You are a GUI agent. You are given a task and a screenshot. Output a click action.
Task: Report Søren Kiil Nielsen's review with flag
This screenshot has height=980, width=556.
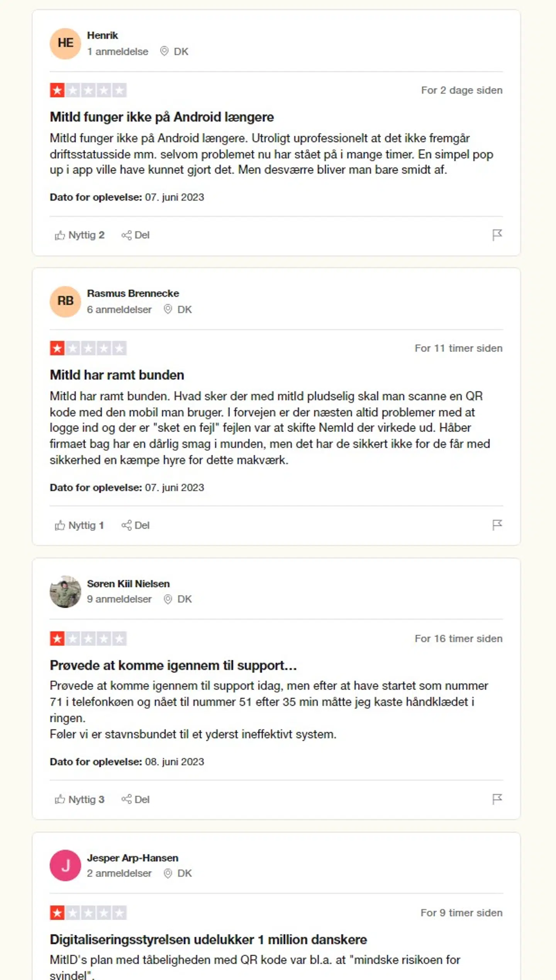pyautogui.click(x=497, y=799)
